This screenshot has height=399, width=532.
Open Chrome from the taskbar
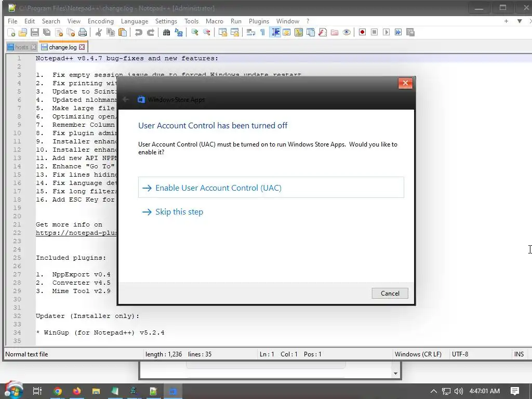pyautogui.click(x=58, y=391)
